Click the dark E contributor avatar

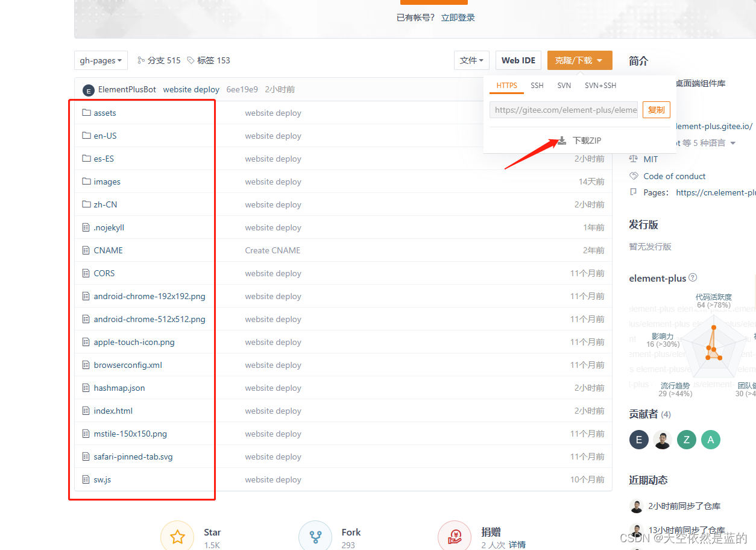pos(639,440)
